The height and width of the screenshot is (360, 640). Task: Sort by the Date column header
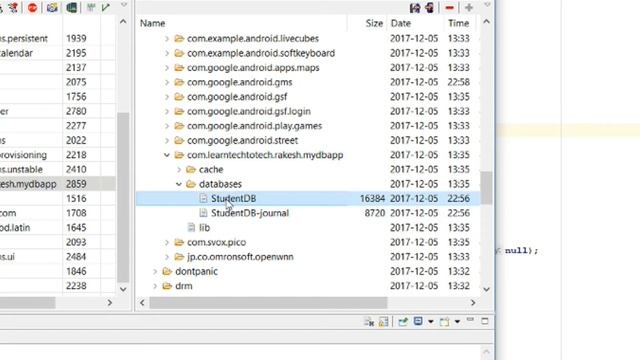416,23
